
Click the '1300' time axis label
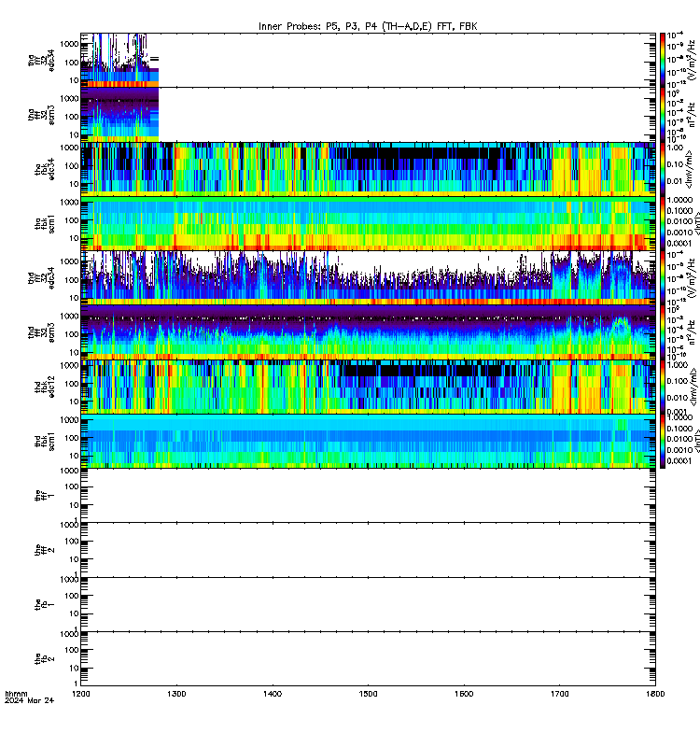(176, 694)
